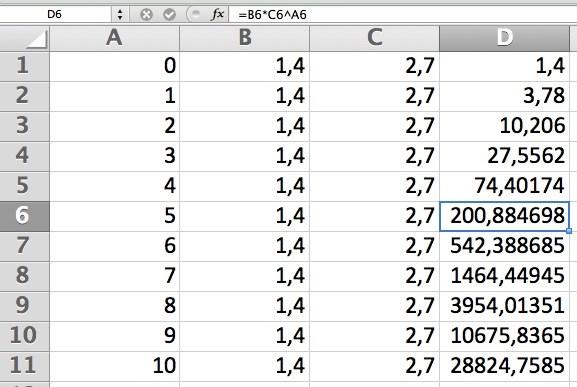Image resolution: width=577 pixels, height=387 pixels.
Task: Click cell B11 containing 1,4
Action: pos(244,366)
